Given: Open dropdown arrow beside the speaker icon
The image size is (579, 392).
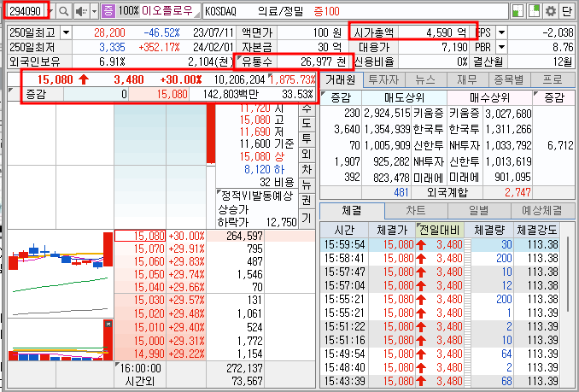Looking at the screenshot, I should (95, 11).
